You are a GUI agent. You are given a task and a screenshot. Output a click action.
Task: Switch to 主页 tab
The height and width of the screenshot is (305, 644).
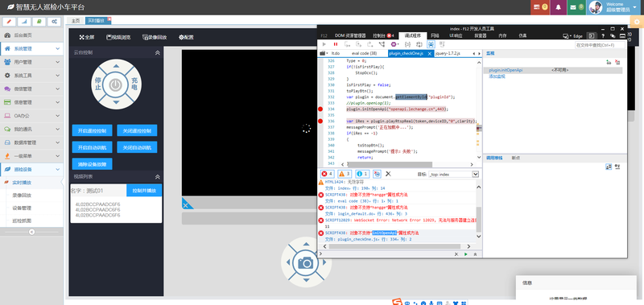click(x=75, y=21)
